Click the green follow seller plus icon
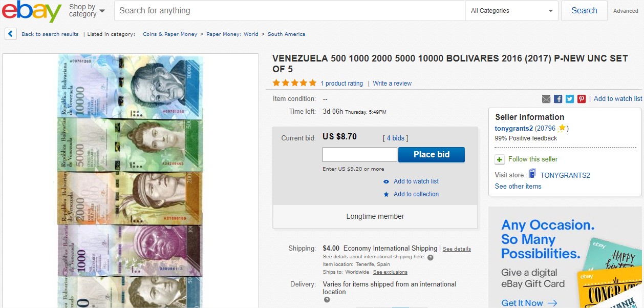Viewport: 644px width, 308px height. pos(500,159)
